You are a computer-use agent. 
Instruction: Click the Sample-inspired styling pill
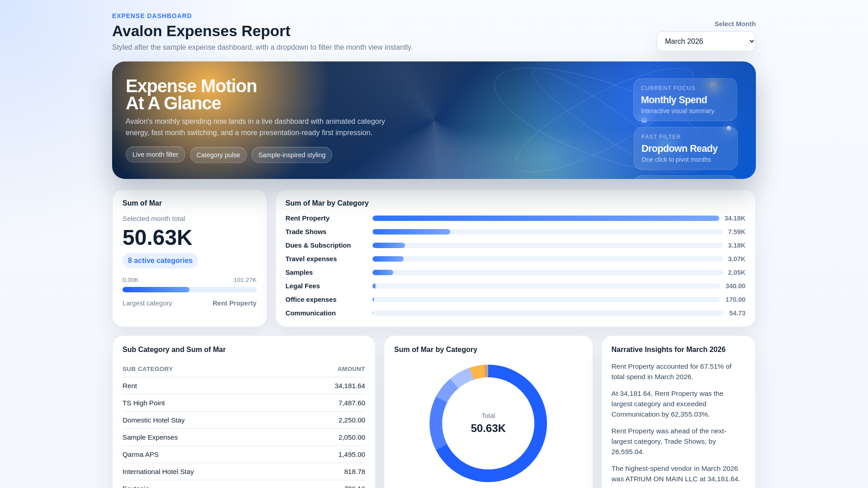click(x=292, y=155)
